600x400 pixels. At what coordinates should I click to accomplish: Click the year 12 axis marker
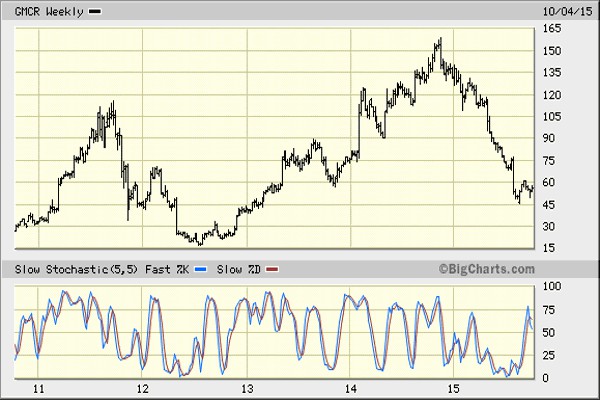pos(142,389)
